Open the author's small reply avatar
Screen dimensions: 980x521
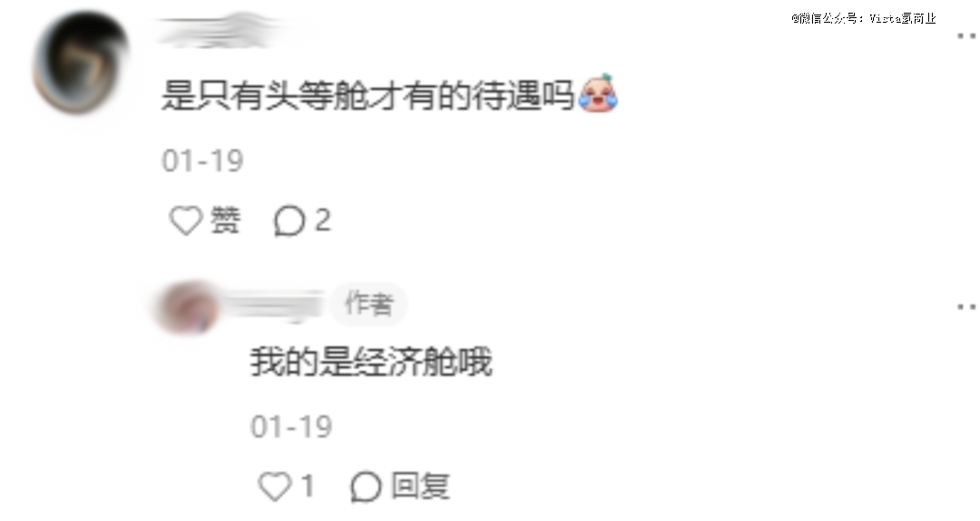[187, 307]
